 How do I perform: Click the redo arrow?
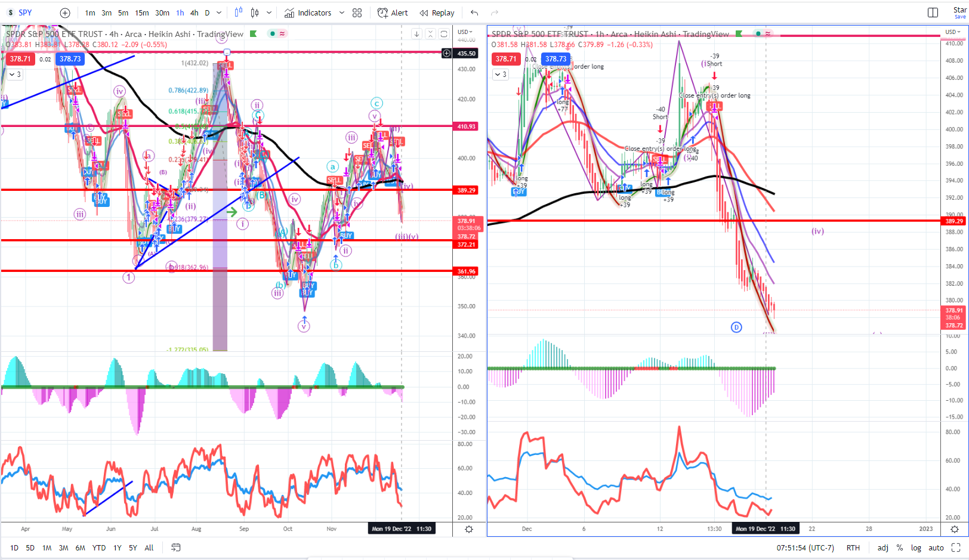(494, 13)
